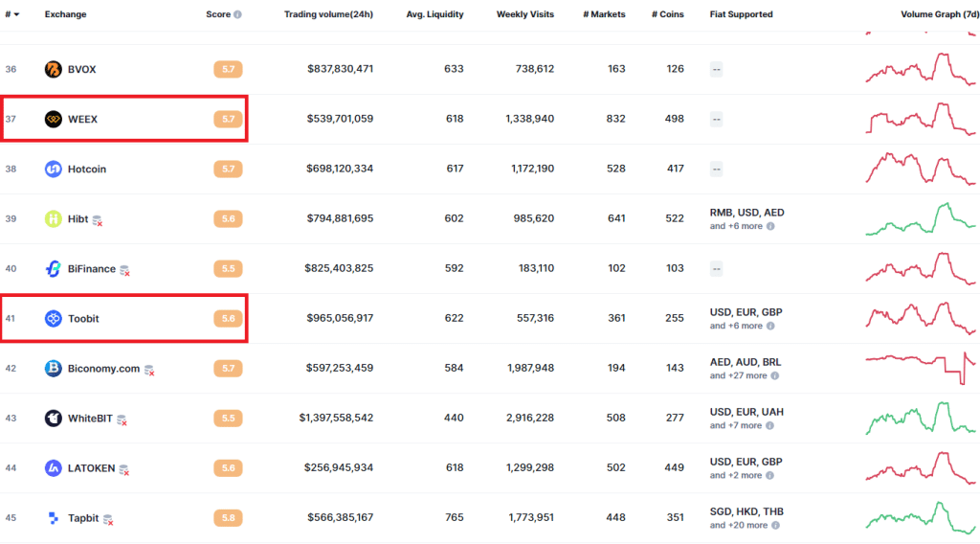Click the Fiat Supported column header
980x544 pixels.
[x=742, y=14]
